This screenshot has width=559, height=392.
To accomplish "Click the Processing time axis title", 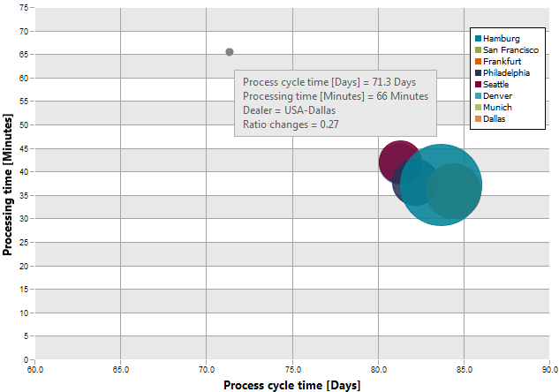I will coord(7,185).
